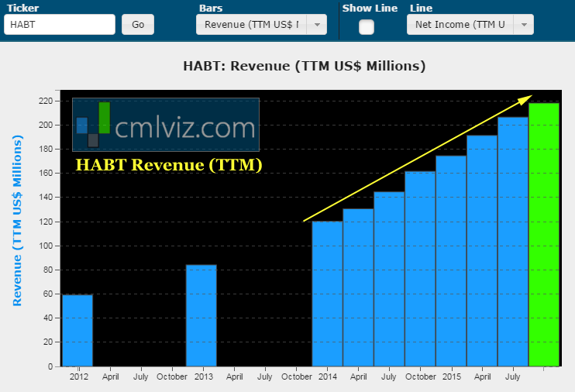Click the July 2015 revenue bar

coord(513,242)
